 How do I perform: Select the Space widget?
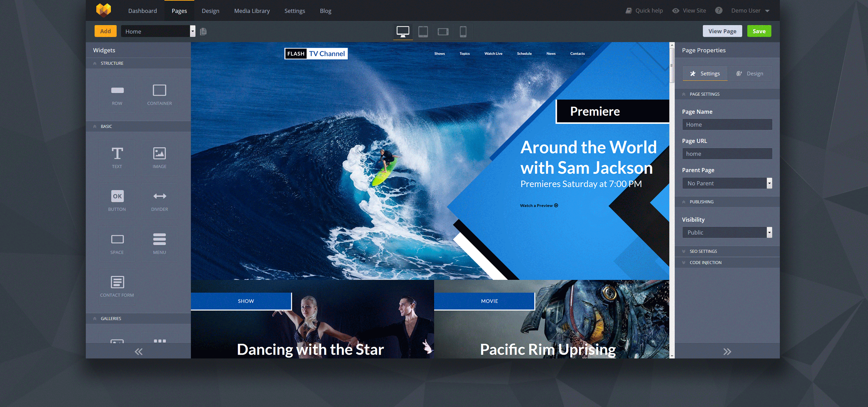pos(117,244)
